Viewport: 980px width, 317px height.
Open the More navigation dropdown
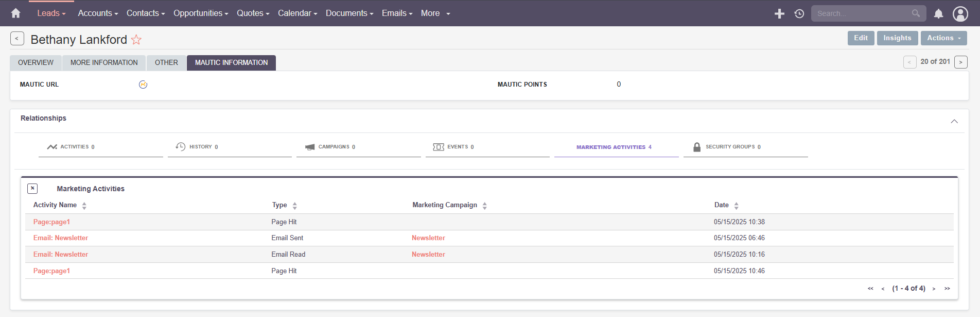click(x=435, y=13)
